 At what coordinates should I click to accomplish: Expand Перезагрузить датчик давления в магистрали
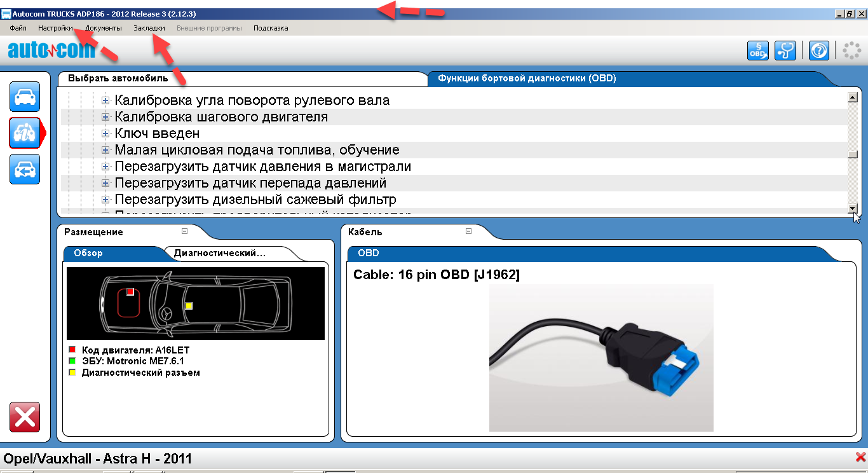point(105,167)
